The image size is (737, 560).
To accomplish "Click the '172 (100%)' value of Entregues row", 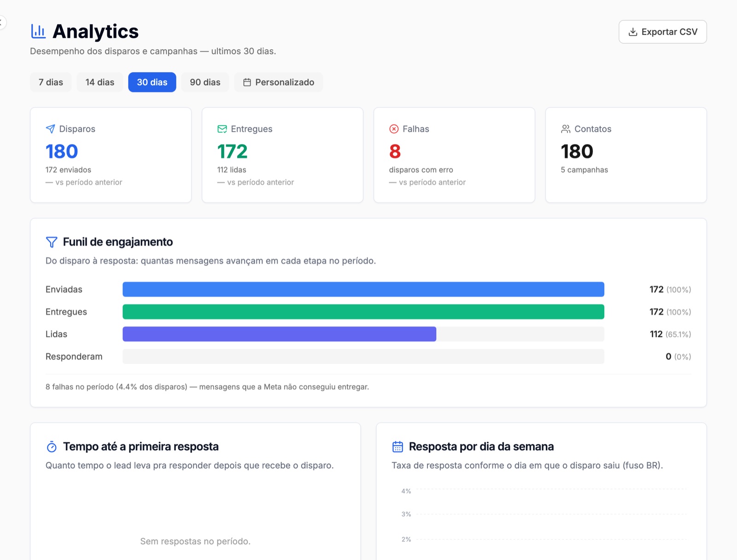I will coord(670,312).
